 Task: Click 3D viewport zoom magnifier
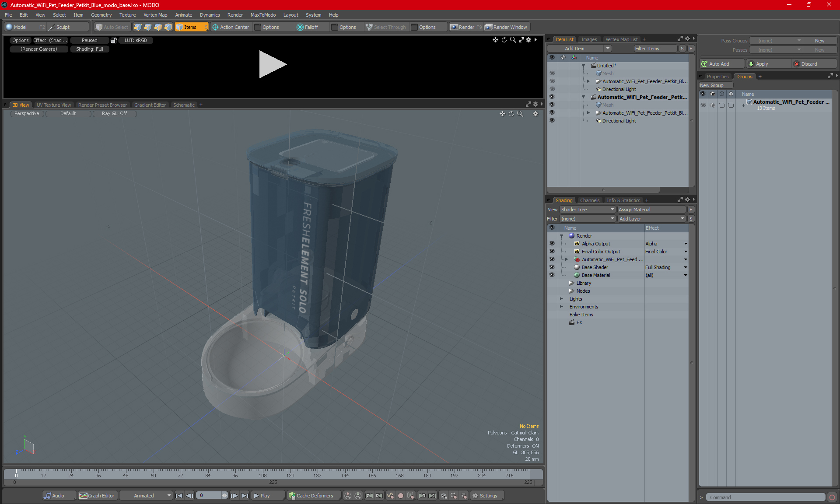coord(520,114)
